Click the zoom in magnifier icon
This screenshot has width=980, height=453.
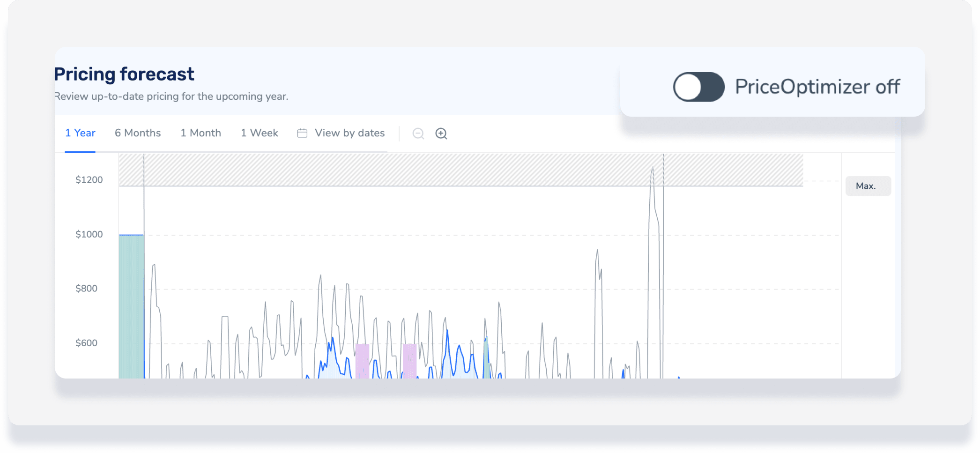click(441, 134)
